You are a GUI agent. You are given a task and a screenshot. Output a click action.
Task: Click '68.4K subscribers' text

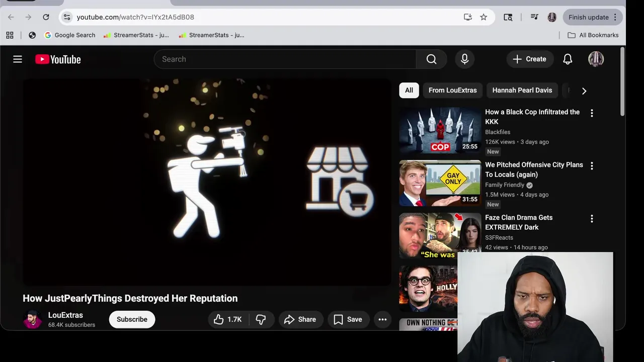pos(71,325)
